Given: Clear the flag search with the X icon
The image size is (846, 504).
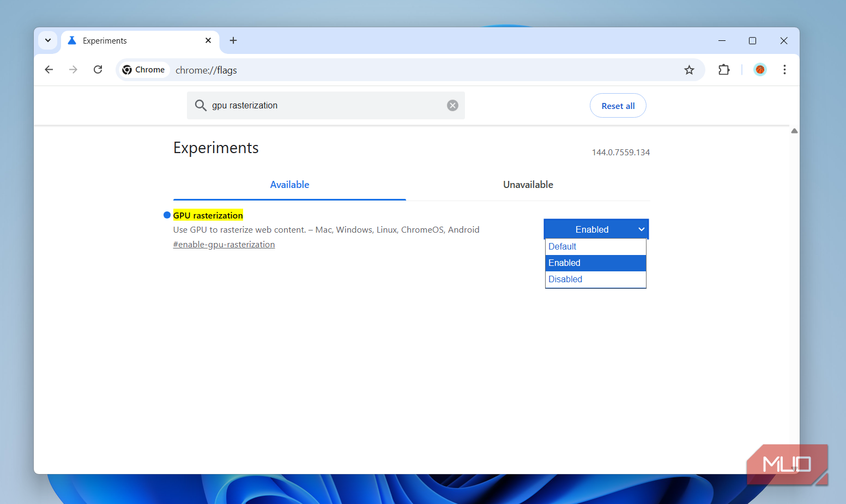Looking at the screenshot, I should tap(452, 105).
